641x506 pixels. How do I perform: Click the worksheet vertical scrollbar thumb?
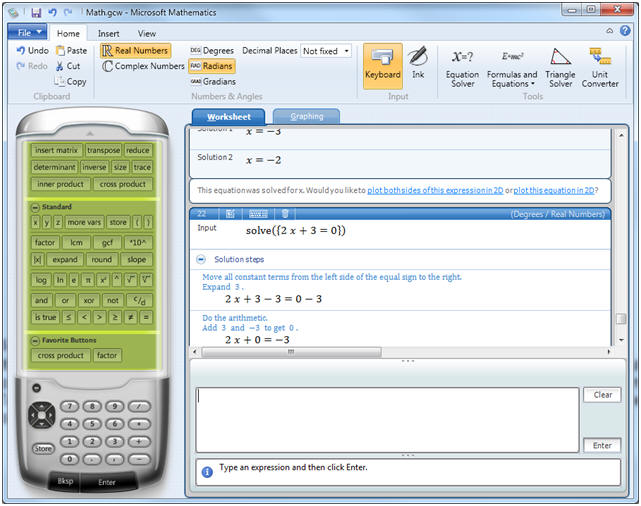click(x=621, y=318)
